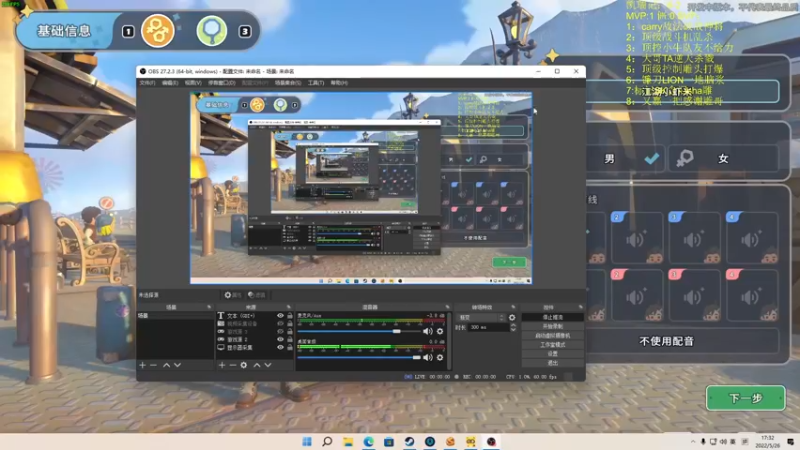Adjust the 桌面音频 volume slider
The height and width of the screenshot is (450, 800).
point(359,358)
